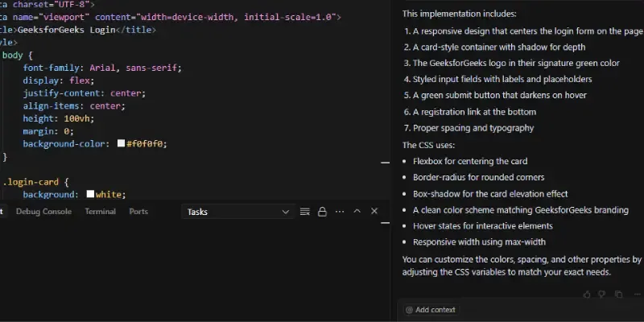Click the white color swatch beside background
The height and width of the screenshot is (322, 644).
(x=90, y=194)
